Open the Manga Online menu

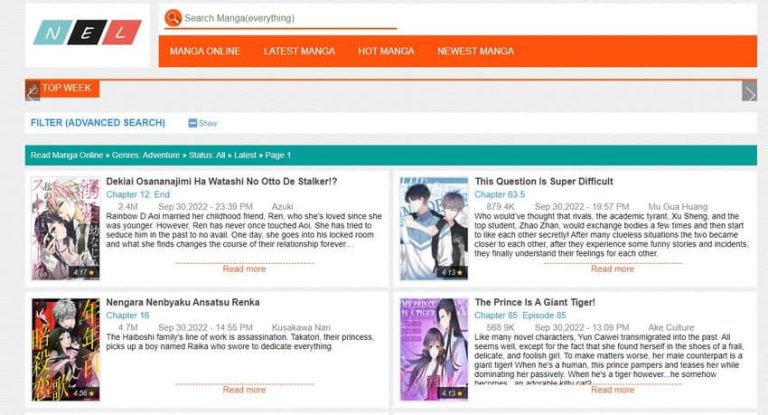pyautogui.click(x=205, y=51)
